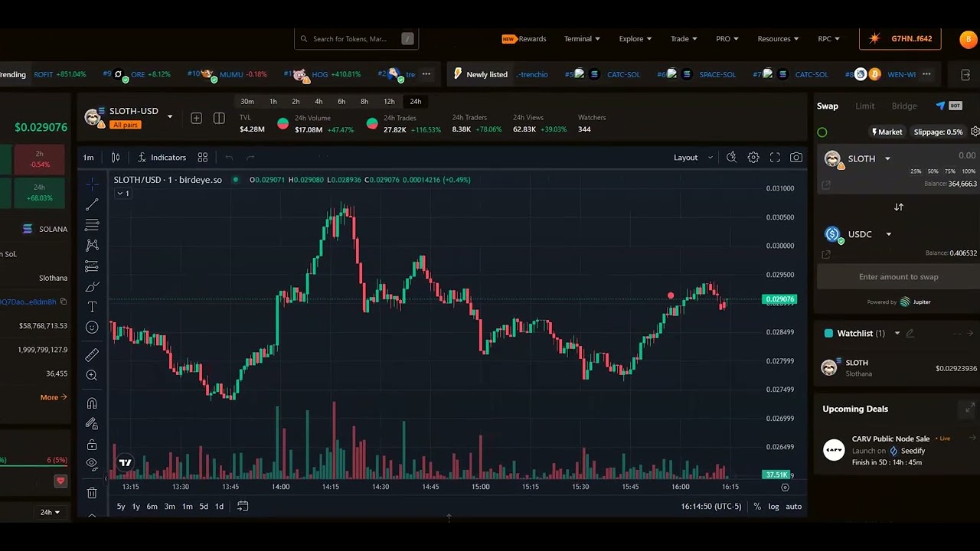The width and height of the screenshot is (980, 551).
Task: Toggle auto scale
Action: 794,507
